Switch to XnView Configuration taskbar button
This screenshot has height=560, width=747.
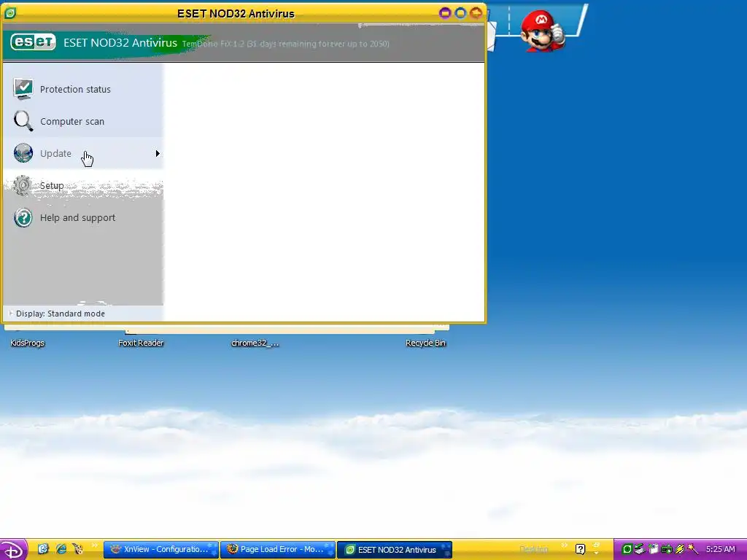click(161, 550)
